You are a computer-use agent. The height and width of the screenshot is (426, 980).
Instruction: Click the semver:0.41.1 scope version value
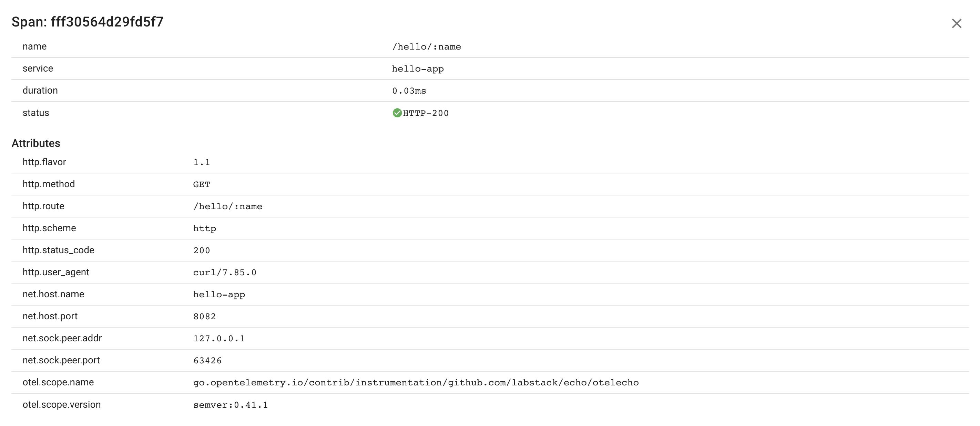point(231,405)
